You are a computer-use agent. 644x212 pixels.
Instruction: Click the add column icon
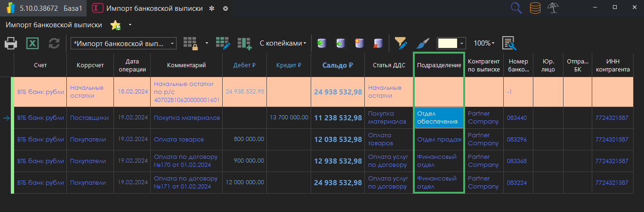click(244, 43)
